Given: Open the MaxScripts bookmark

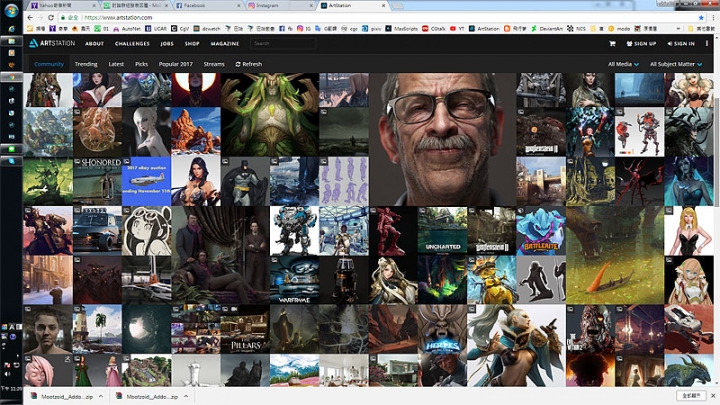Looking at the screenshot, I should coord(402,28).
